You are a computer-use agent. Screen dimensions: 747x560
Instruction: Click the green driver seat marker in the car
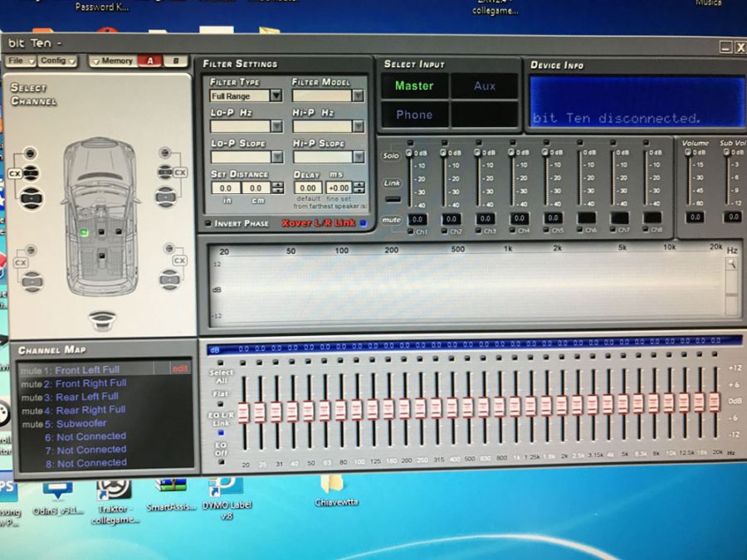[x=84, y=231]
